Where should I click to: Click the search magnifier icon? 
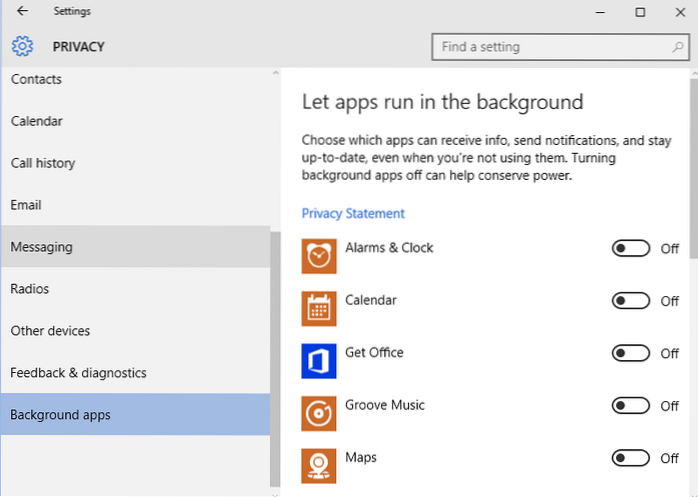677,47
